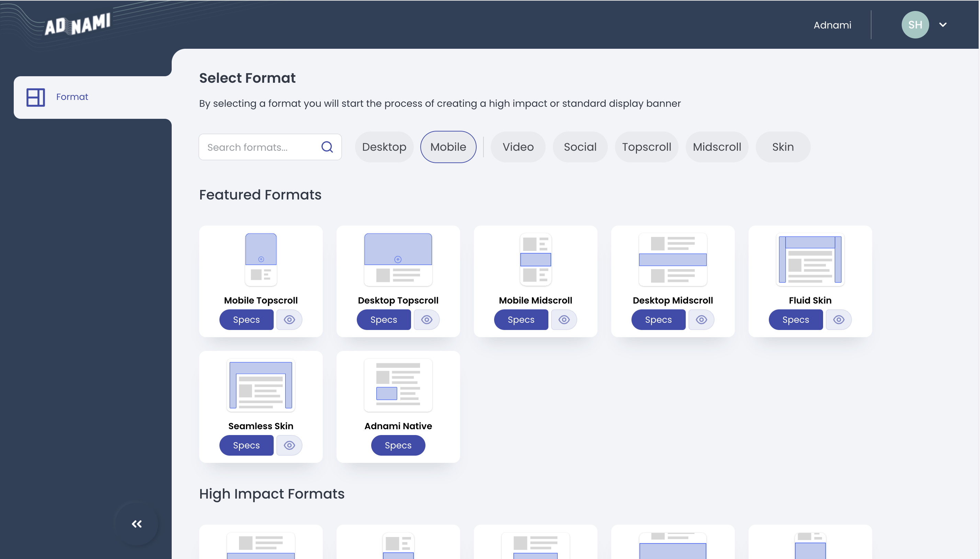Select the Topscroll filter tab
Screen dimensions: 980x559
point(647,147)
